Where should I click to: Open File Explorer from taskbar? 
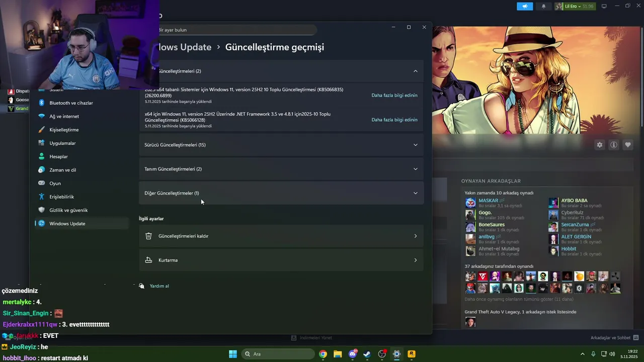click(x=338, y=354)
